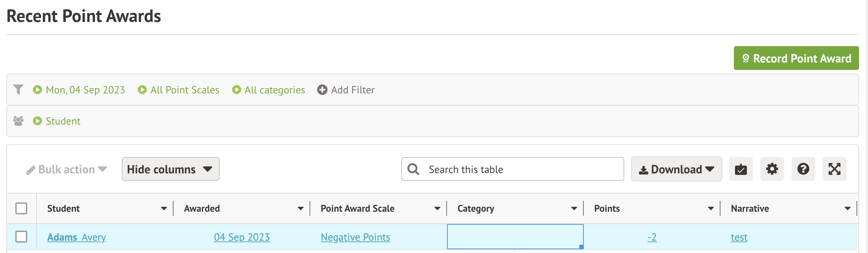The image size is (868, 253).
Task: Click the checkmark box toolbar icon
Action: coord(741,169)
